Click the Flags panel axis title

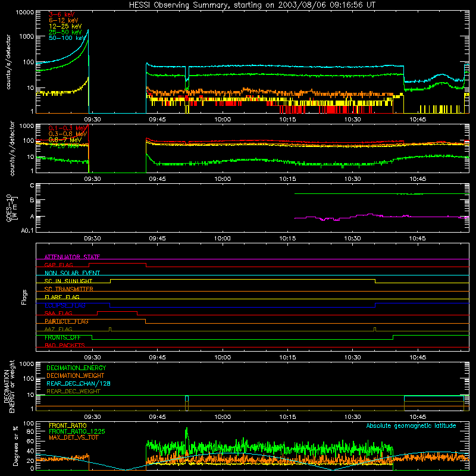pos(24,297)
